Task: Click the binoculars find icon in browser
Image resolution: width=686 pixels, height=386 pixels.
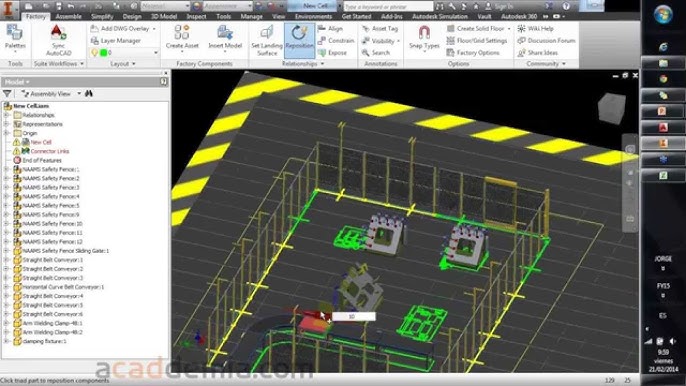Action: 89,94
